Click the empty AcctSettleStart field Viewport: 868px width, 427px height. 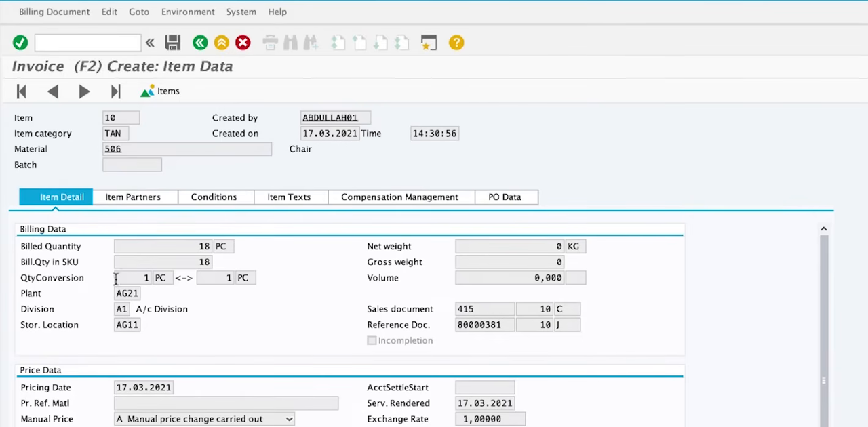[x=485, y=388]
